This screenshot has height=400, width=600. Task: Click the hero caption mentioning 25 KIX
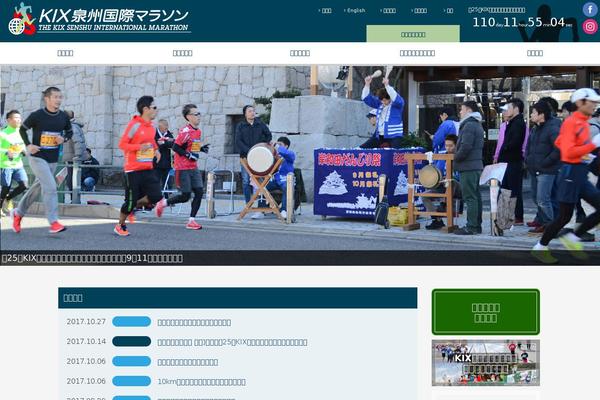tap(92, 258)
